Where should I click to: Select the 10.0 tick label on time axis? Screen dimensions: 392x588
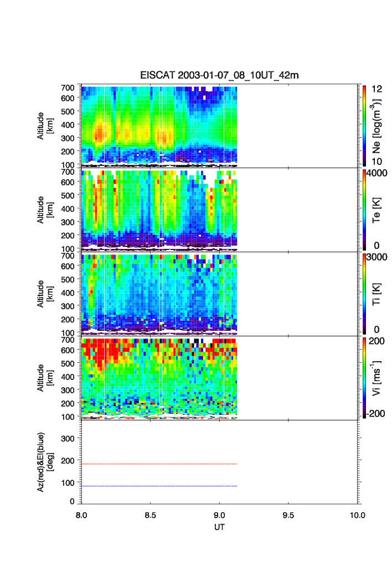click(x=357, y=514)
